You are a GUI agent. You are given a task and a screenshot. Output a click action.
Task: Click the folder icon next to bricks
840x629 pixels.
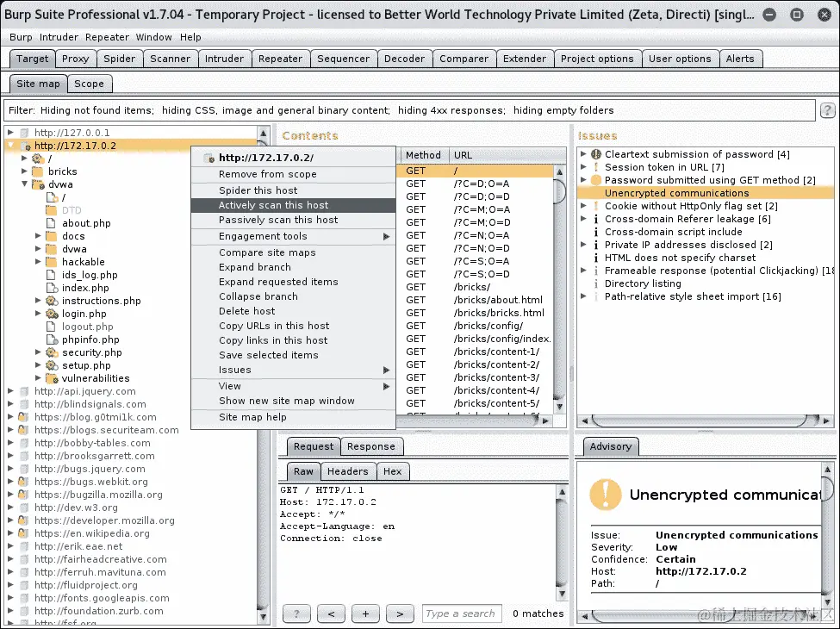coord(38,171)
